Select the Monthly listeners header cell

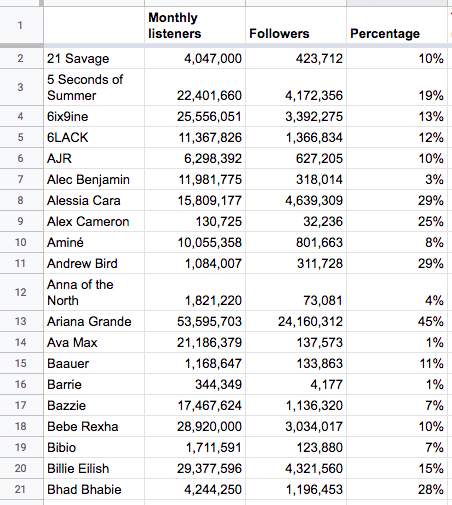tap(195, 25)
